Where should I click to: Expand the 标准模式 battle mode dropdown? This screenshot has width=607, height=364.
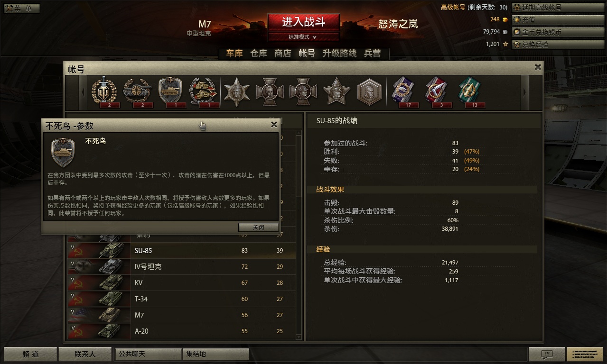[303, 37]
